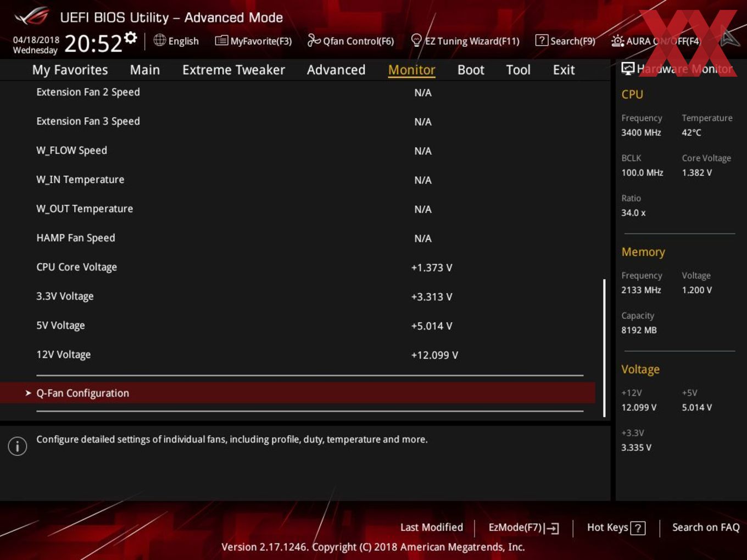The width and height of the screenshot is (747, 560).
Task: Open MyFavorite list icon
Action: pyautogui.click(x=221, y=40)
